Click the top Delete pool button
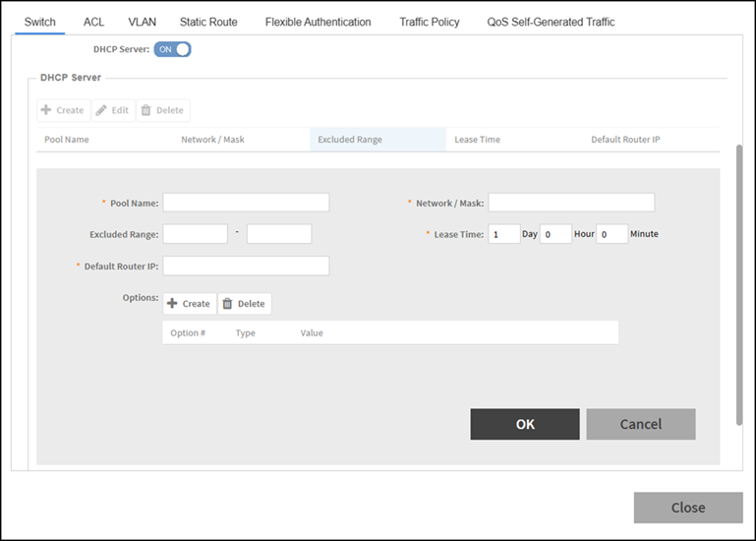Viewport: 756px width, 541px height. point(163,110)
